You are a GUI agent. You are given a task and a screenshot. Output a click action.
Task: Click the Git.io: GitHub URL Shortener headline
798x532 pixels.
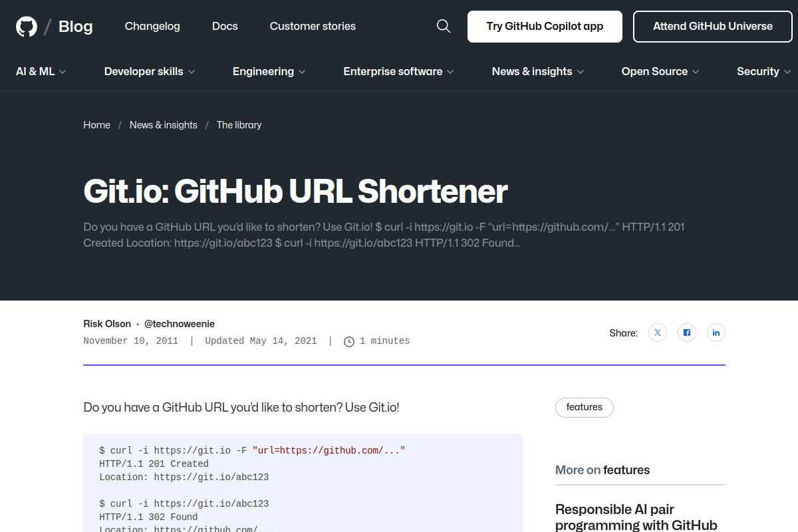pyautogui.click(x=295, y=192)
